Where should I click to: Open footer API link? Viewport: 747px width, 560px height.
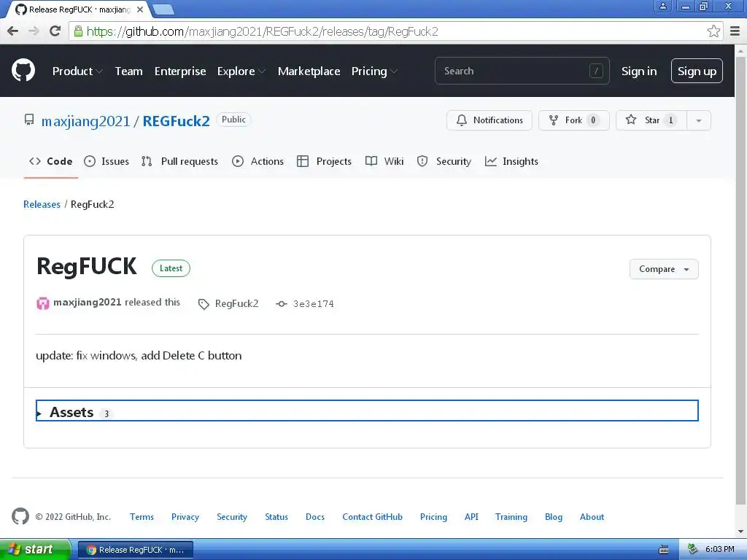coord(471,517)
